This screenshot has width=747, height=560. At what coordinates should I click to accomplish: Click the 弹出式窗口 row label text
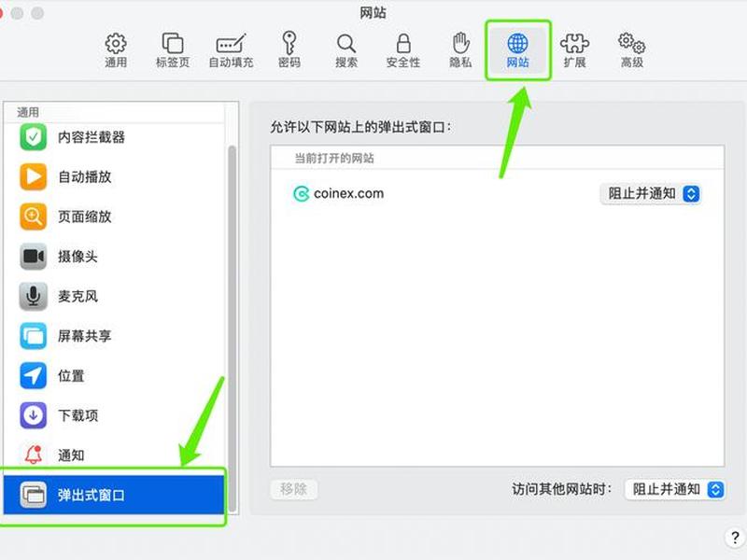click(x=92, y=496)
